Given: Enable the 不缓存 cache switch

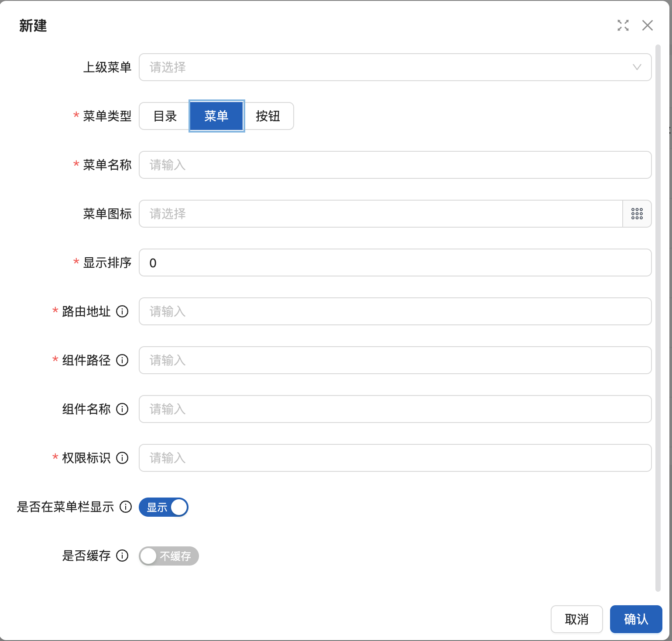Looking at the screenshot, I should pos(169,556).
